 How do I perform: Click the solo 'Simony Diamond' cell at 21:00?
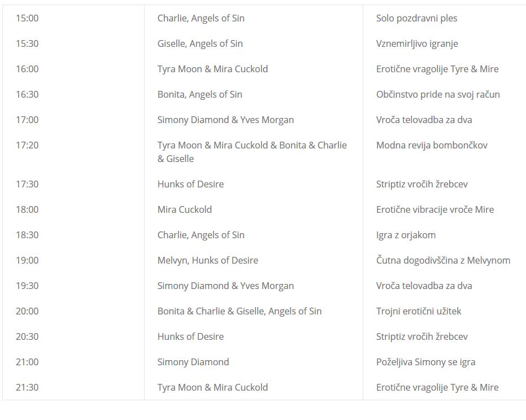click(x=193, y=362)
